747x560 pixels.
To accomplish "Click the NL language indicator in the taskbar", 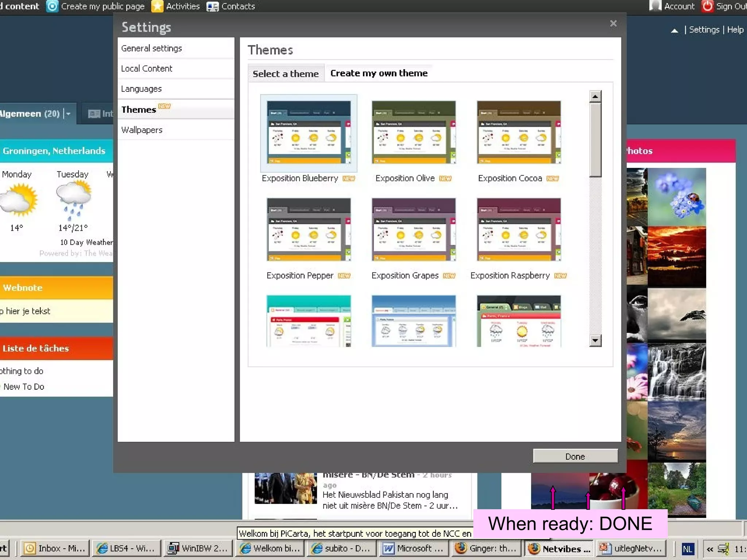I will point(688,549).
